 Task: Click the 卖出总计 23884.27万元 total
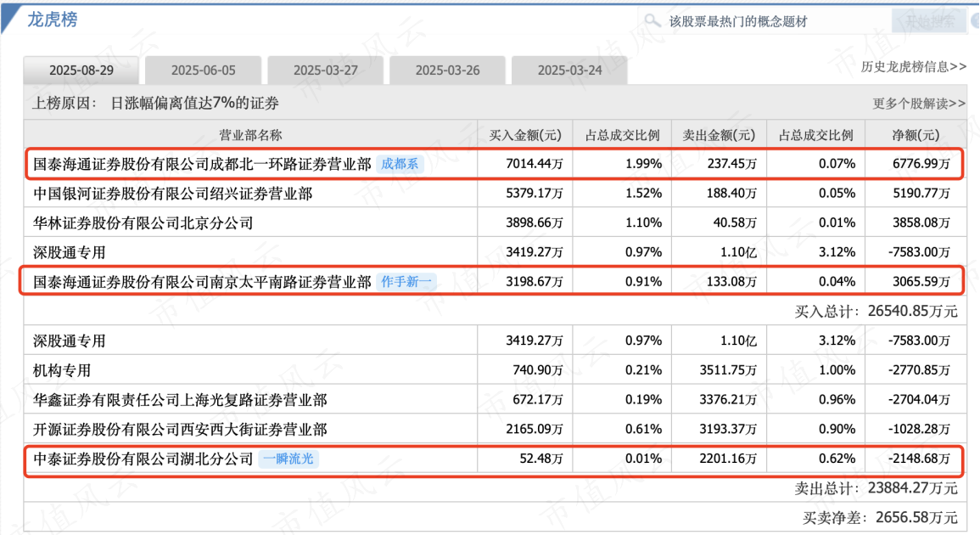point(876,488)
